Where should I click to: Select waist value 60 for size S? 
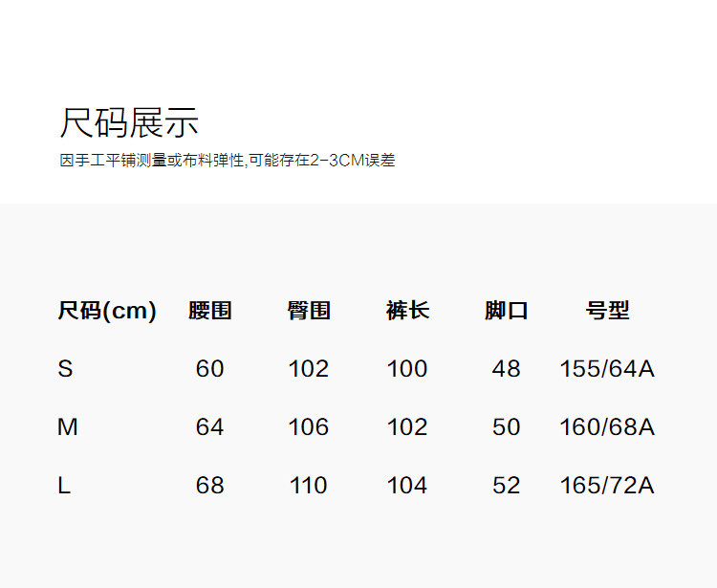(209, 369)
